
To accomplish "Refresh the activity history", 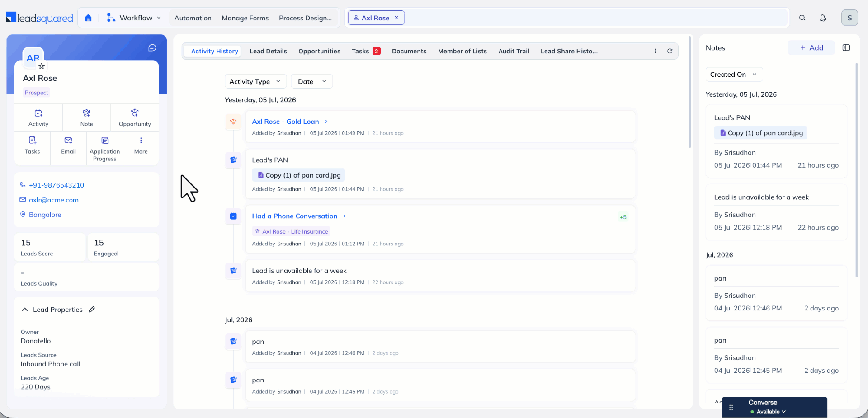I will pos(670,51).
